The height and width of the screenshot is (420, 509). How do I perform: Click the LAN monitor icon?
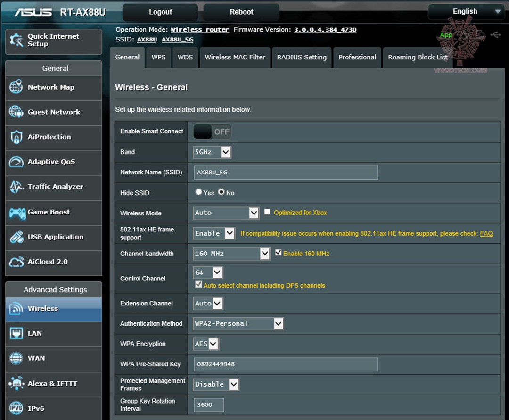click(16, 333)
